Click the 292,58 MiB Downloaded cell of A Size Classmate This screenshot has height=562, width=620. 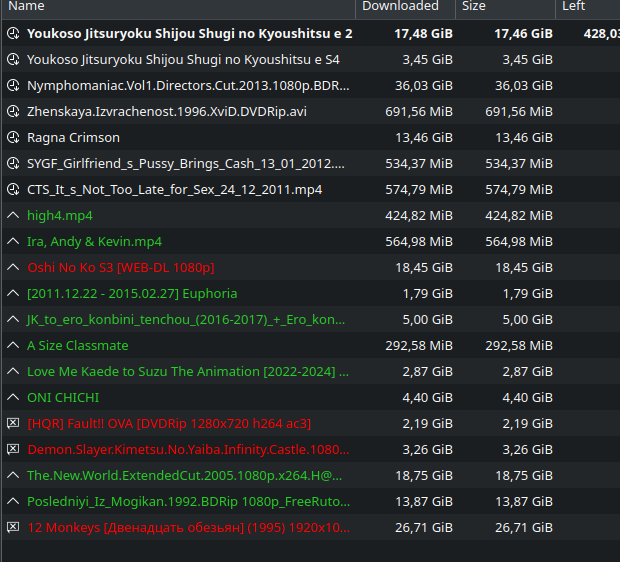[419, 346]
